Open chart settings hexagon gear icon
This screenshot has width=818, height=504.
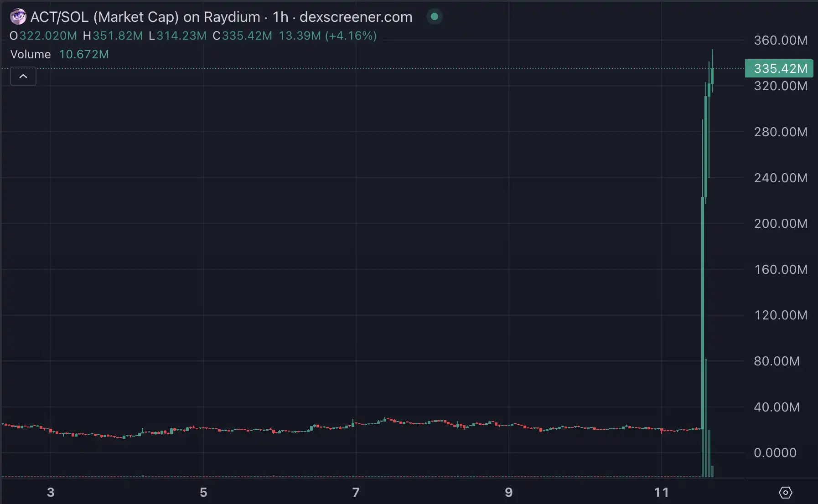point(785,493)
